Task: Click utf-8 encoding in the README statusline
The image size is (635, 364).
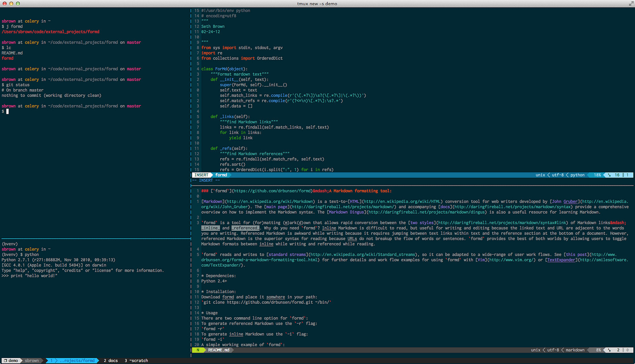Action: coord(553,350)
